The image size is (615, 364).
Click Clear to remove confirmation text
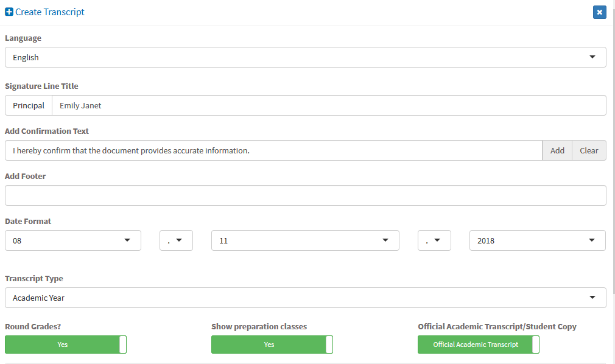(589, 150)
